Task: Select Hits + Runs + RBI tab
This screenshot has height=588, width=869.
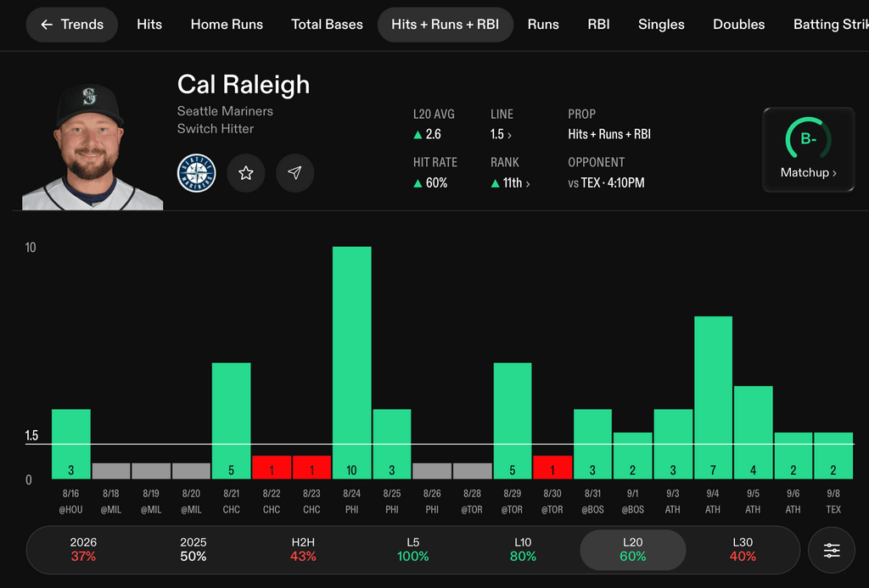Action: point(445,25)
